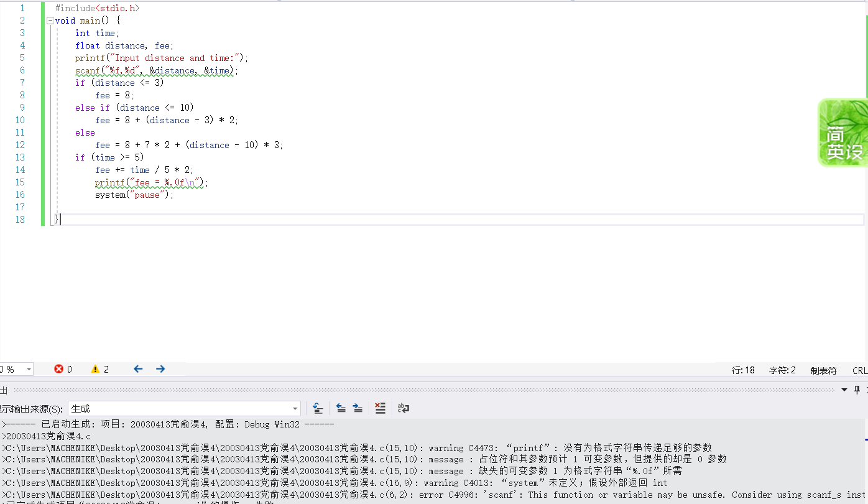Screen dimensions: 868x504
Task: Click the 显示输出来源(S): label
Action: click(31, 409)
